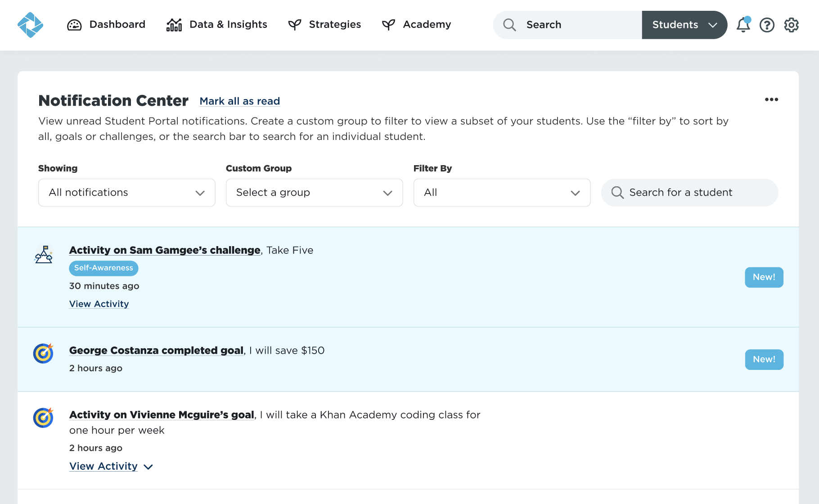Open 'Activity on Sam Gamgee's challenge' link
819x504 pixels.
[165, 250]
